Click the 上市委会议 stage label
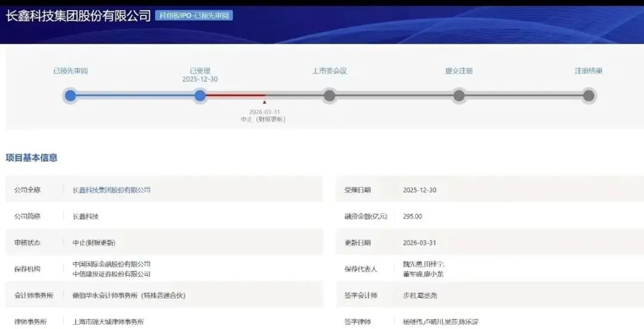Image resolution: width=644 pixels, height=329 pixels. coord(329,70)
